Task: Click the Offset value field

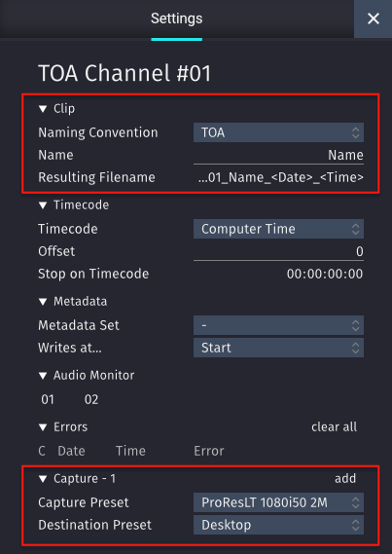Action: [x=278, y=251]
